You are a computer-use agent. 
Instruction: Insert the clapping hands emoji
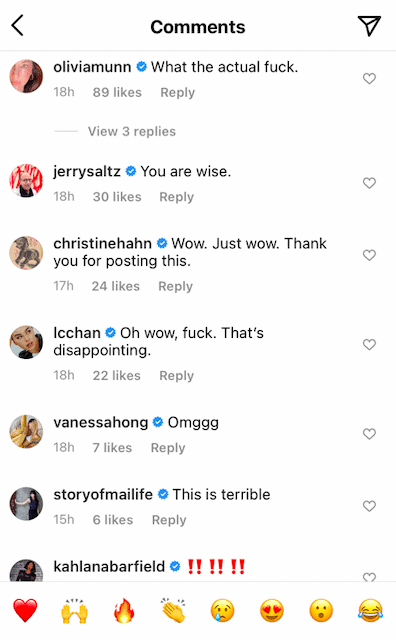tap(174, 611)
